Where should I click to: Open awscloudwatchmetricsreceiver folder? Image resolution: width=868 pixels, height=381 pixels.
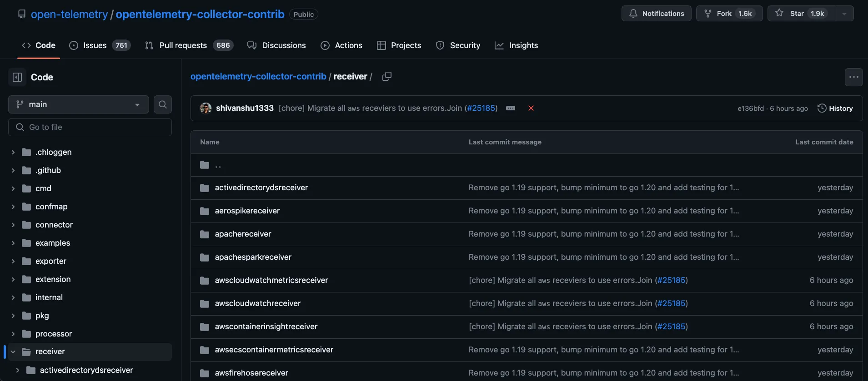point(271,280)
